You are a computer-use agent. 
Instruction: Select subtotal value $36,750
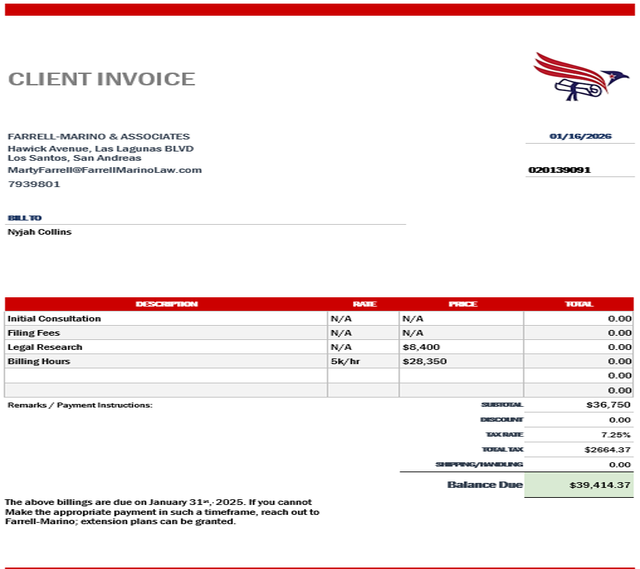(x=608, y=405)
